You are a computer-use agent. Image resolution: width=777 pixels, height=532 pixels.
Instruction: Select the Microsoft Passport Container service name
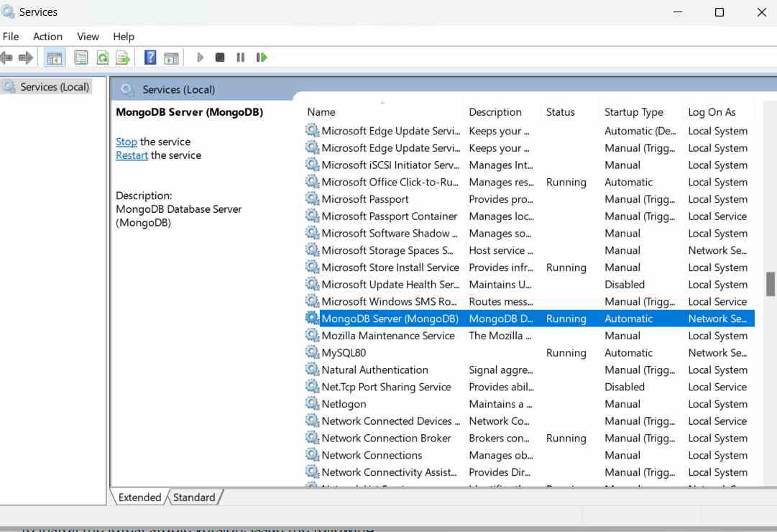tap(390, 216)
